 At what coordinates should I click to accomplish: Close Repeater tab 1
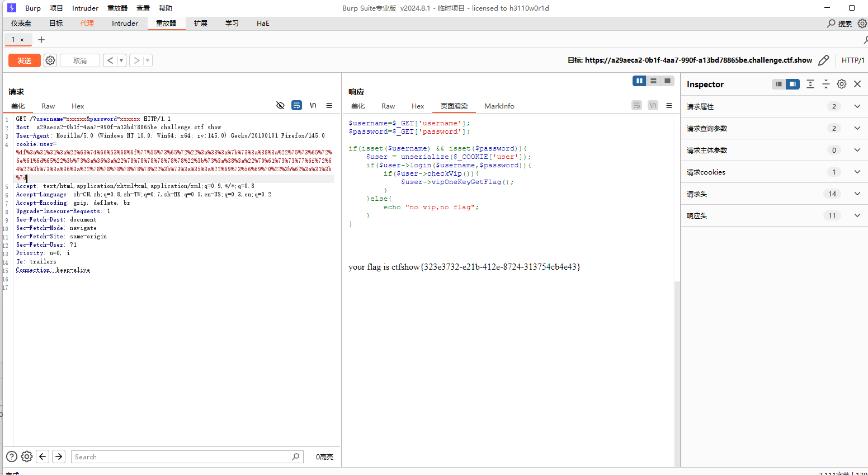(22, 40)
